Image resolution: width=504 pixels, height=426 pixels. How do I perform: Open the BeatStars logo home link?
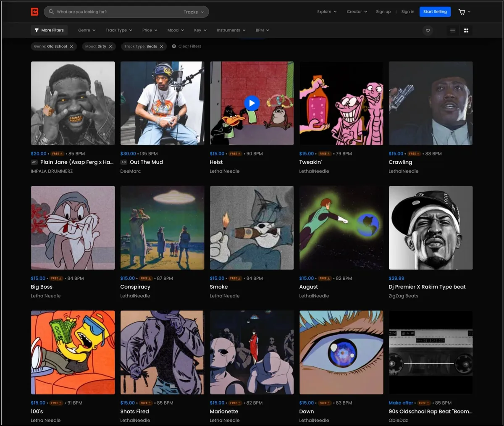point(35,12)
